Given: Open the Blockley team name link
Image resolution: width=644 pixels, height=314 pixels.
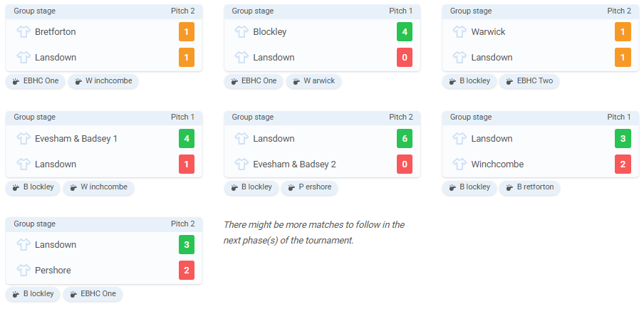Looking at the screenshot, I should (x=269, y=31).
